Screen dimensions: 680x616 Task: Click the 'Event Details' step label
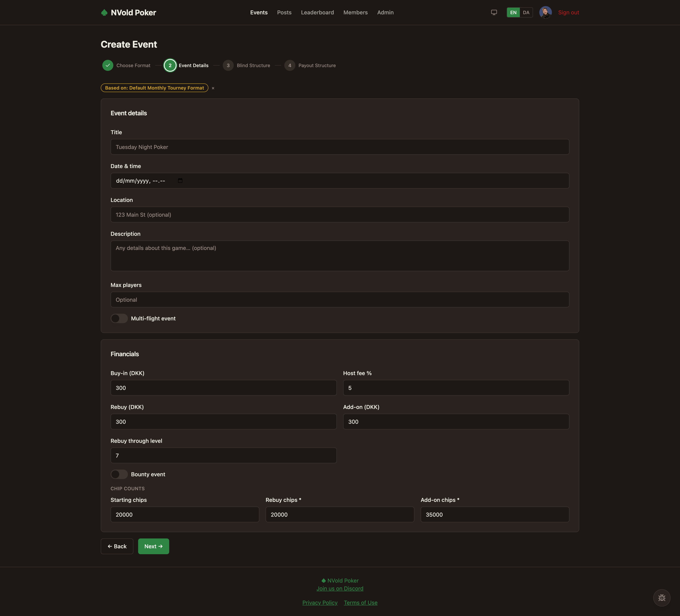(194, 66)
